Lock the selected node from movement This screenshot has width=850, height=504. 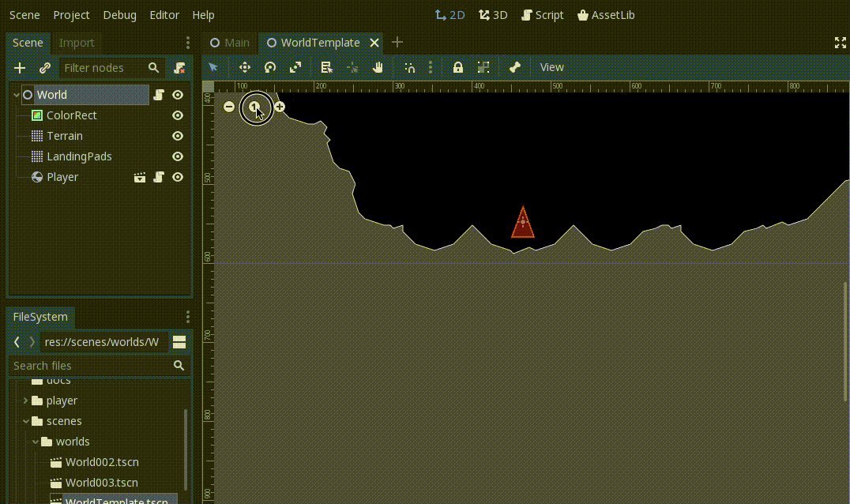coord(458,68)
